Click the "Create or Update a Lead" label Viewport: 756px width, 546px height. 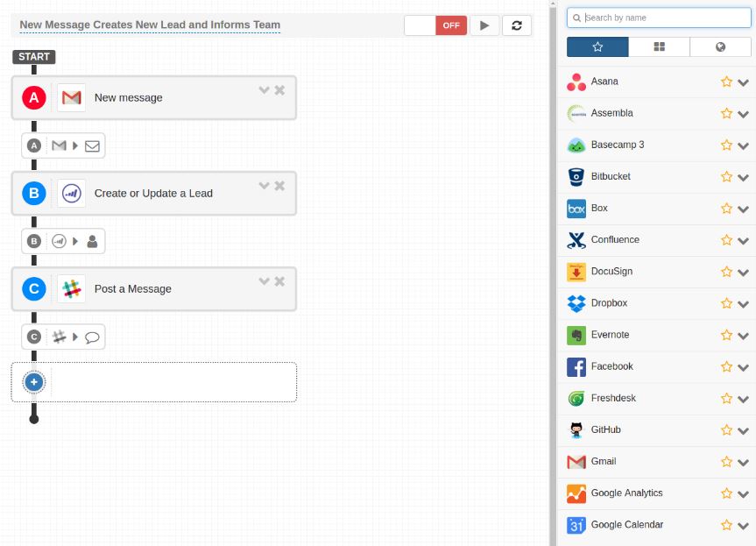pyautogui.click(x=153, y=194)
